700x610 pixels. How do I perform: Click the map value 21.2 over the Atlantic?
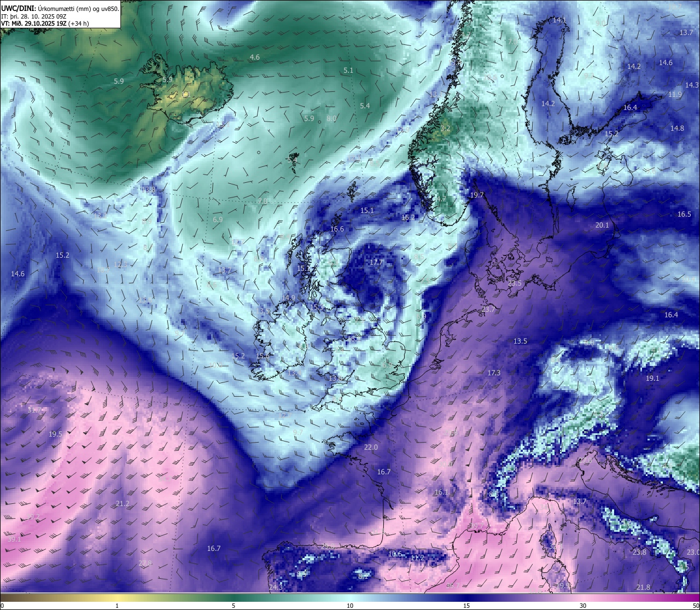click(x=122, y=503)
